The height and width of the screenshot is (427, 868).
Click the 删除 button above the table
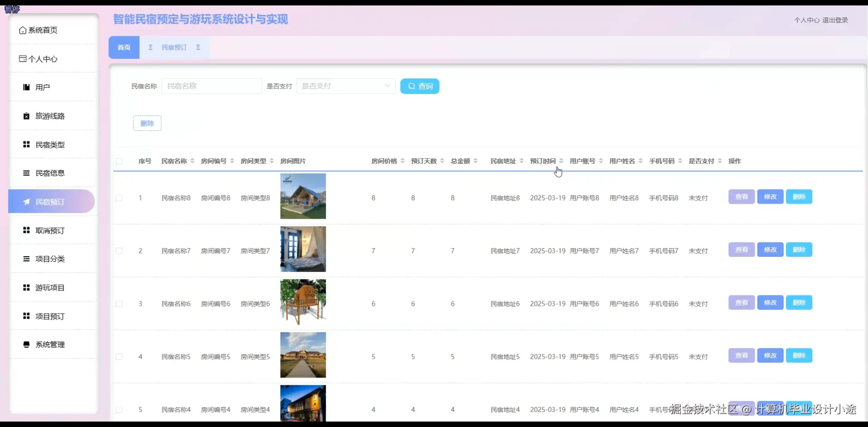pyautogui.click(x=147, y=123)
